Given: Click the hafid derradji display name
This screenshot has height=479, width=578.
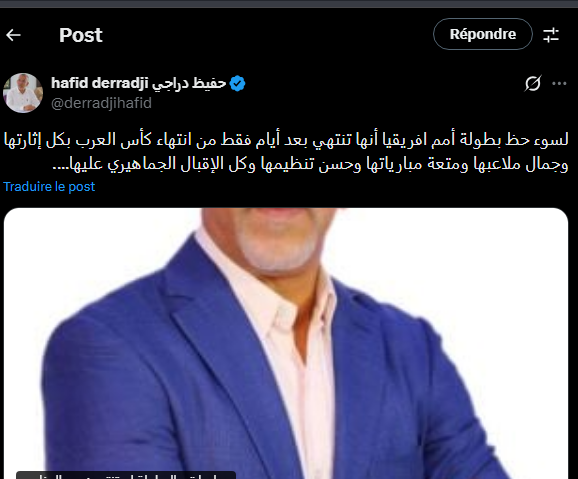Looking at the screenshot, I should click(x=100, y=83).
